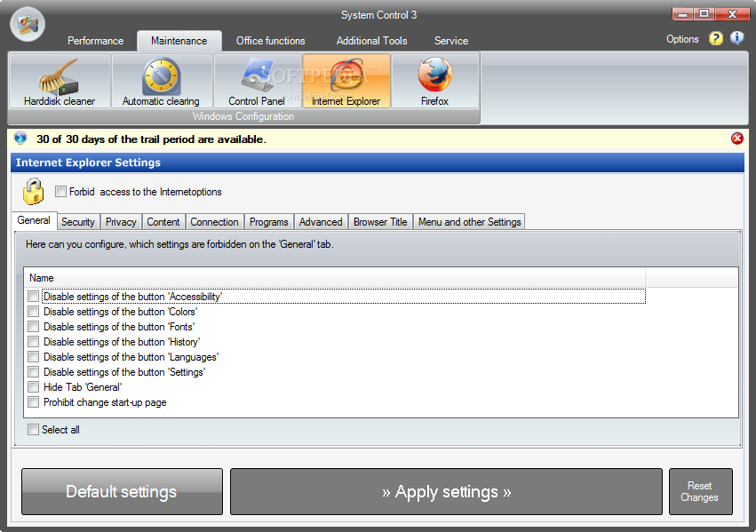Open Options in the top bar

[681, 39]
